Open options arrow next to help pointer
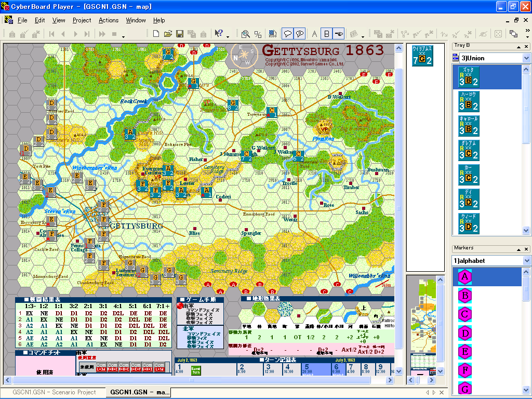 click(228, 36)
